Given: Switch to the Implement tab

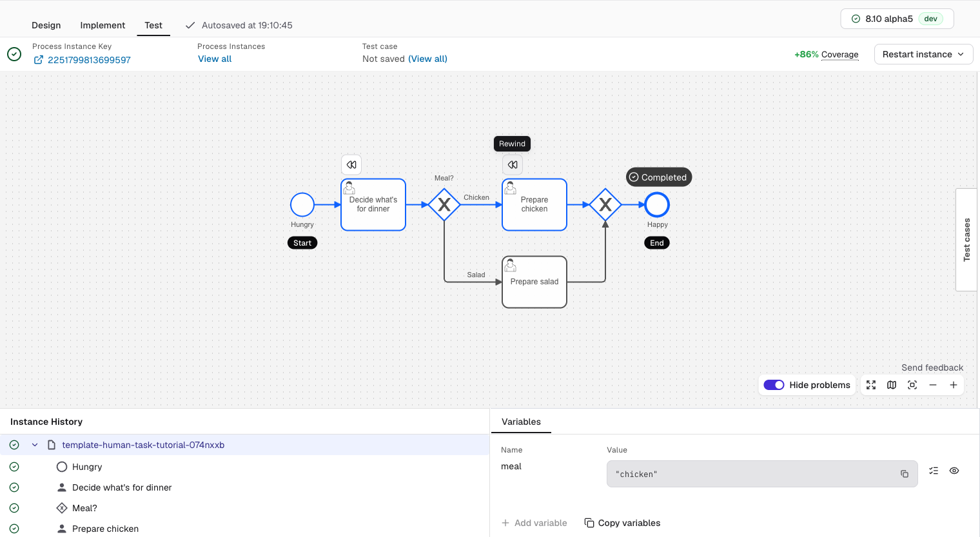Looking at the screenshot, I should coord(103,25).
